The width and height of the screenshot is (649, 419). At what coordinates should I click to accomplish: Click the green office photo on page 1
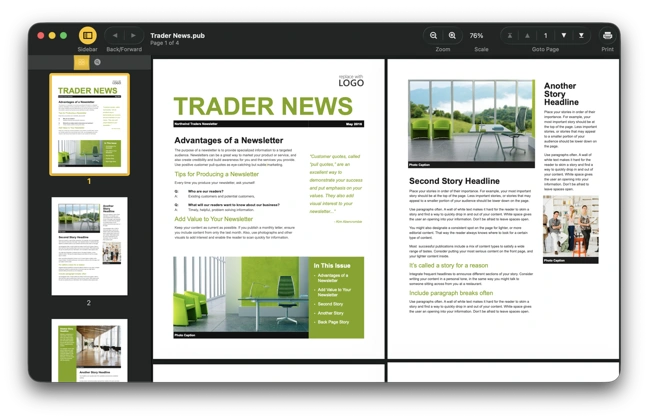coord(241,295)
